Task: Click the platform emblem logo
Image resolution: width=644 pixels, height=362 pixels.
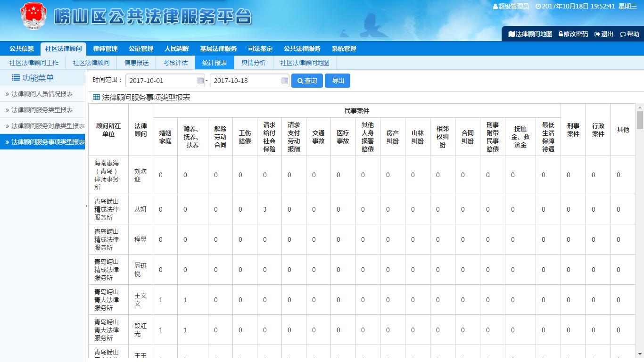Action: pos(33,16)
